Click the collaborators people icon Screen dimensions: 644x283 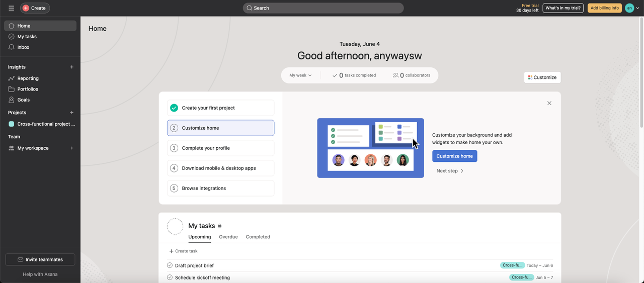(396, 75)
